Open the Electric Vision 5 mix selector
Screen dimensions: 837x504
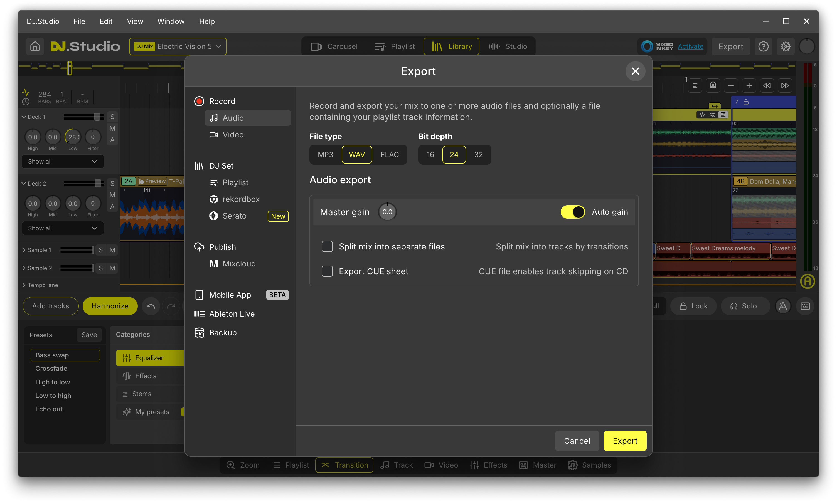point(178,46)
